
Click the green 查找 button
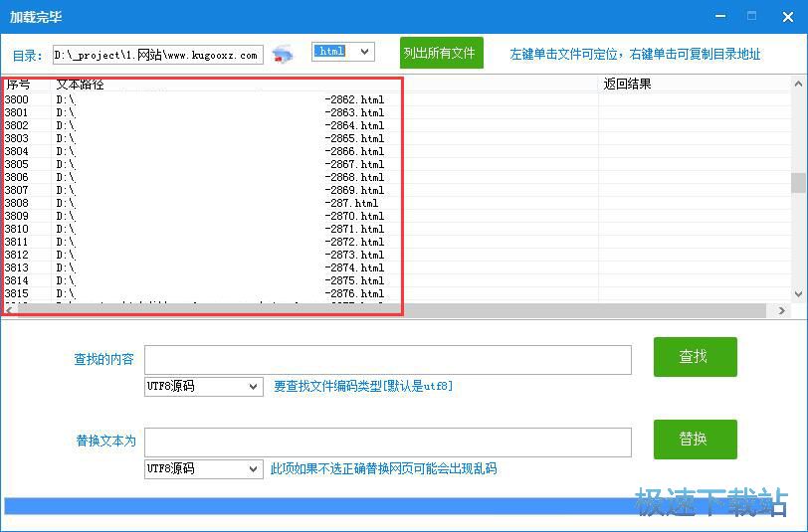coord(695,357)
